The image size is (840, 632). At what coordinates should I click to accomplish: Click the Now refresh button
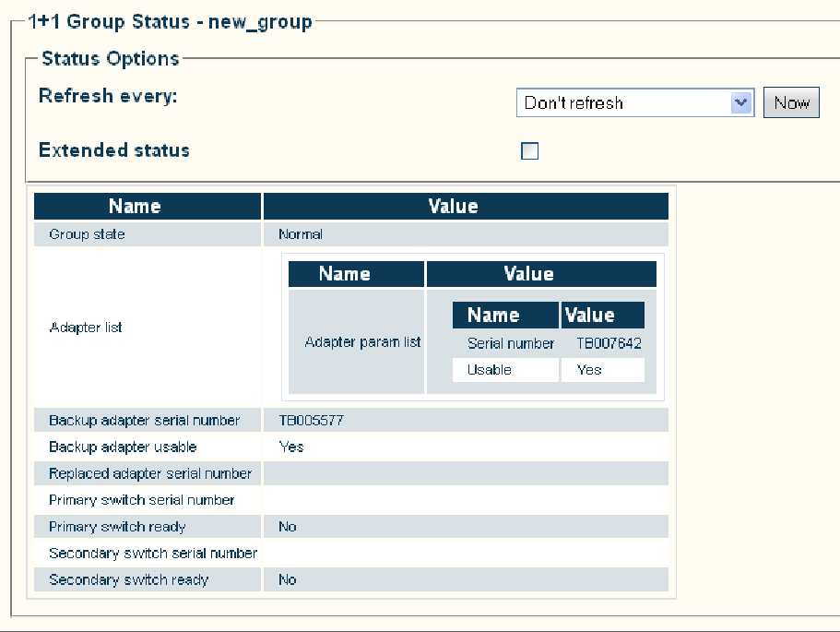(x=791, y=102)
